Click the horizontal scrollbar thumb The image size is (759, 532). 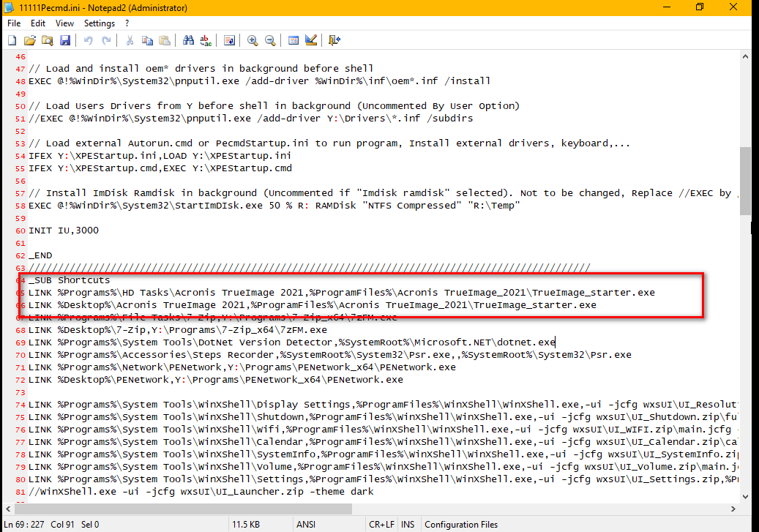(183, 509)
